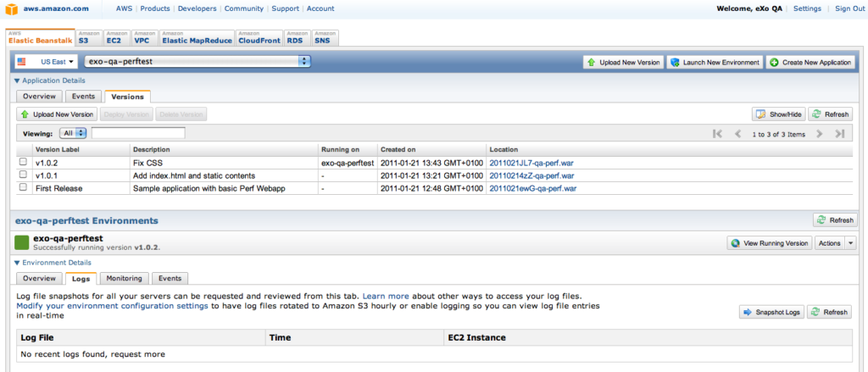Click Create New Application button

pos(811,63)
